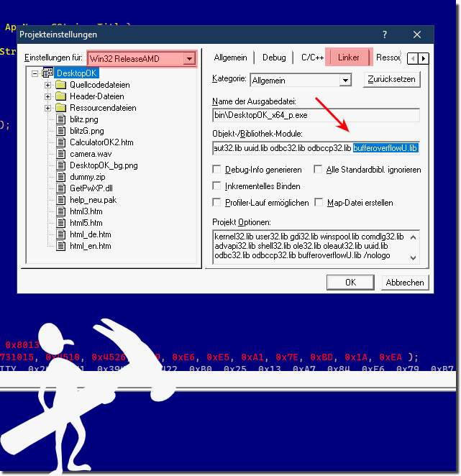The width and height of the screenshot is (461, 476).
Task: Click the Header-Dateien folder icon
Action: coord(60,96)
